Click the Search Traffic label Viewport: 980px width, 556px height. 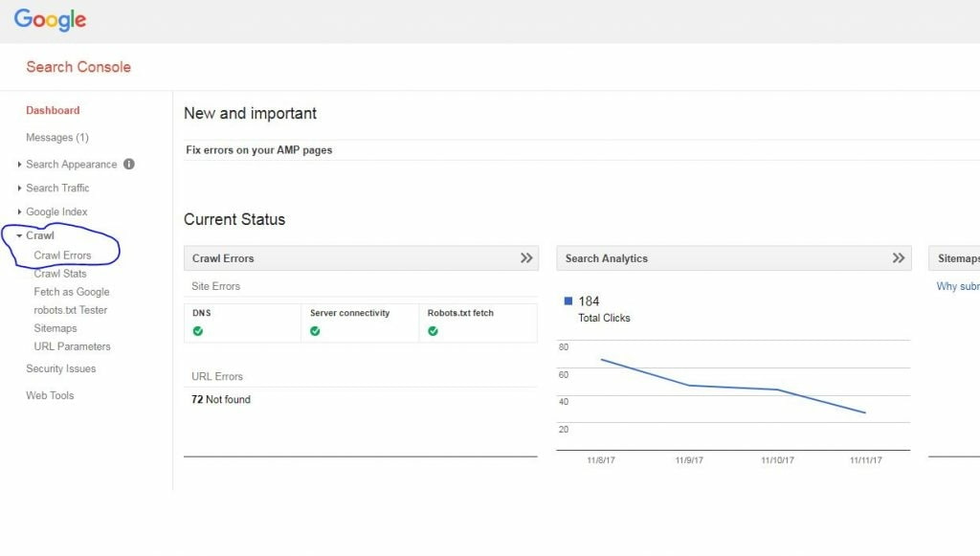click(x=57, y=188)
